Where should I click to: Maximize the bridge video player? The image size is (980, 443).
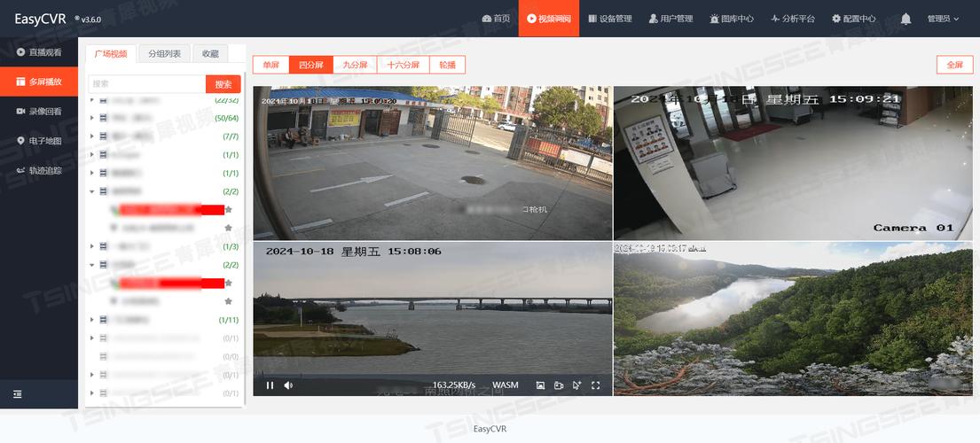tap(596, 385)
